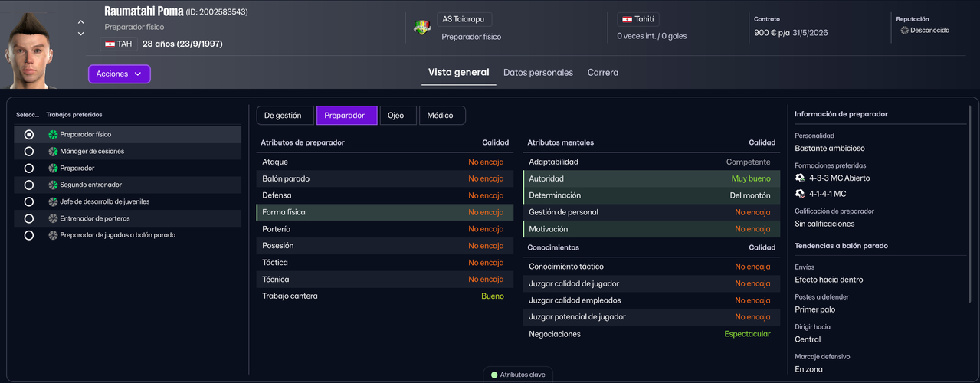Screen dimensions: 980x383
Task: Click the Primer palo value
Action: point(815,309)
